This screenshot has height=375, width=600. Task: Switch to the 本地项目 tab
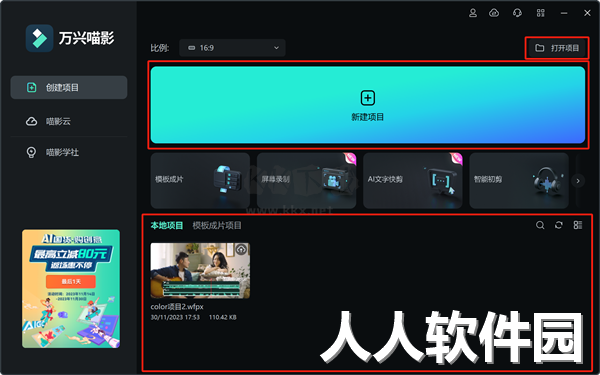(x=167, y=225)
